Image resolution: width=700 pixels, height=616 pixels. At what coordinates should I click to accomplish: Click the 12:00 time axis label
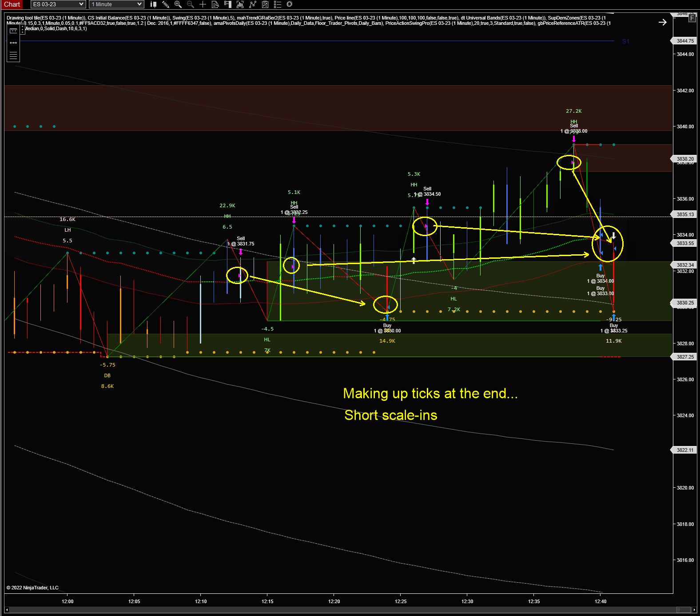pyautogui.click(x=68, y=601)
